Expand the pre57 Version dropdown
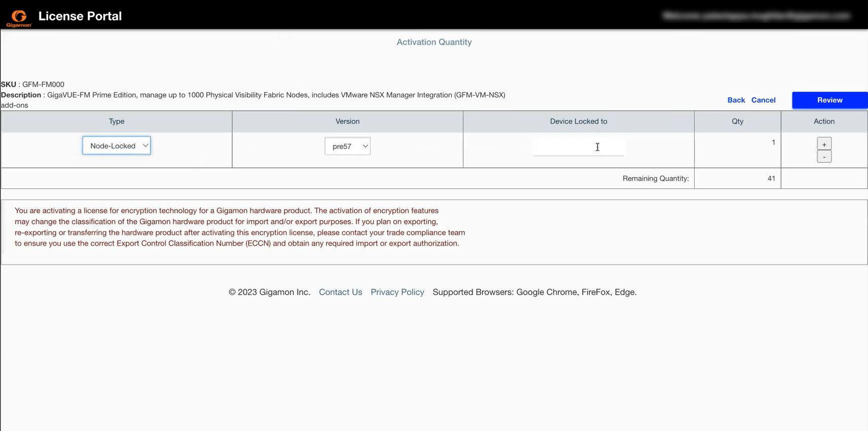The height and width of the screenshot is (431, 868). tap(347, 146)
